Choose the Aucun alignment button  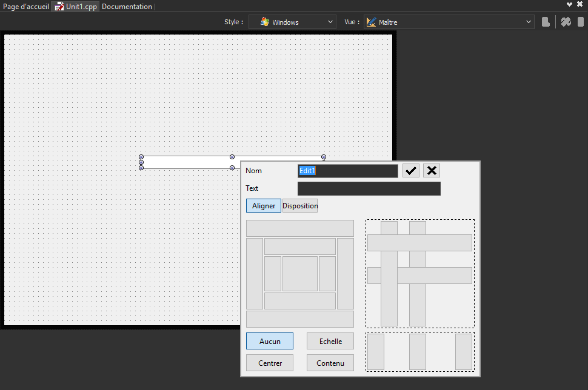270,342
